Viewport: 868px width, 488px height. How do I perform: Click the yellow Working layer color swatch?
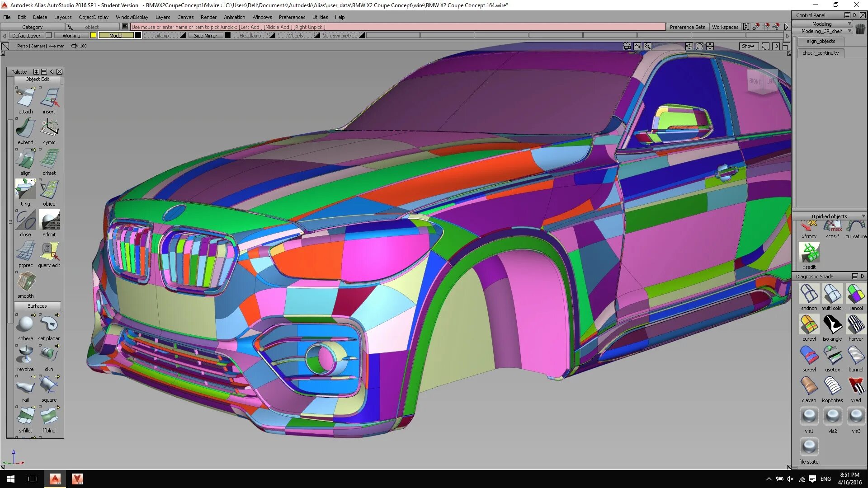(93, 35)
